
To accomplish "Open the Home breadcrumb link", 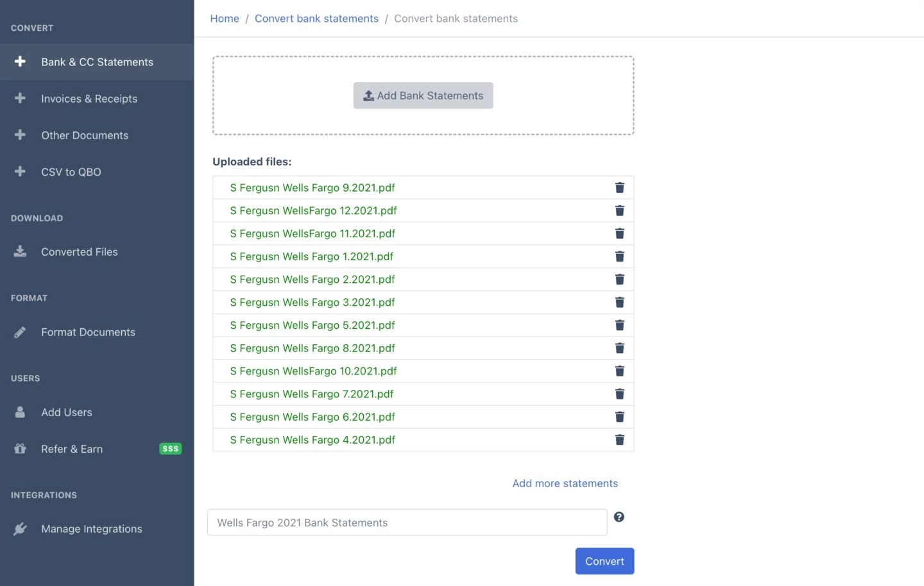I will pos(224,18).
